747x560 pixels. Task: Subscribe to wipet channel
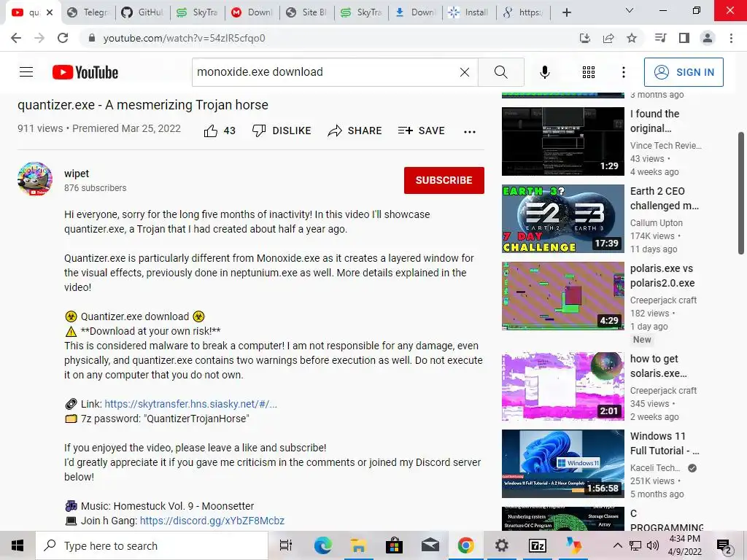[x=444, y=180]
